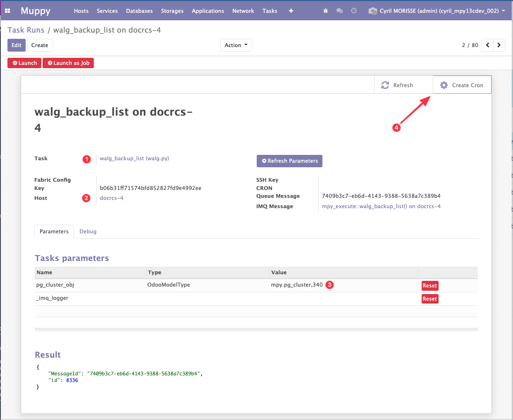Image resolution: width=513 pixels, height=420 pixels.
Task: Go to the previous record arrow
Action: (488, 45)
